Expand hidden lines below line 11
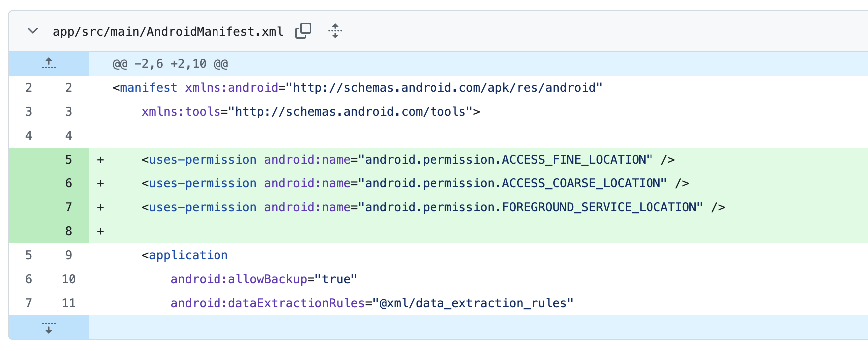Screen dimensions: 868x351 pos(48,328)
